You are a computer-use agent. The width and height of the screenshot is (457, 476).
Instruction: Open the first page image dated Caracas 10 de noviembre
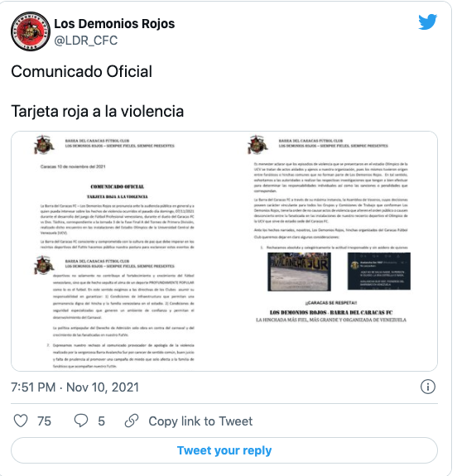click(x=118, y=191)
